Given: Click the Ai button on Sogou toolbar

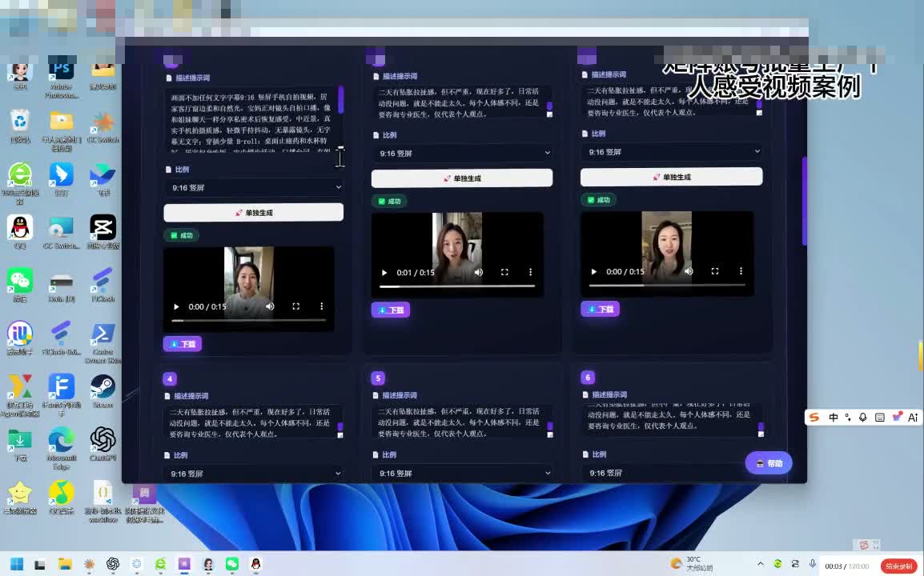Looking at the screenshot, I should (913, 417).
